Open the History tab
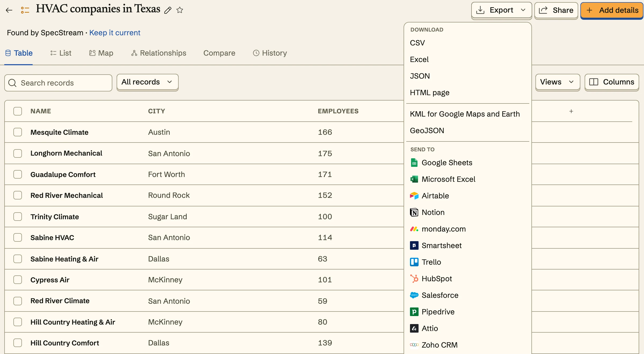This screenshot has height=354, width=644. 270,53
